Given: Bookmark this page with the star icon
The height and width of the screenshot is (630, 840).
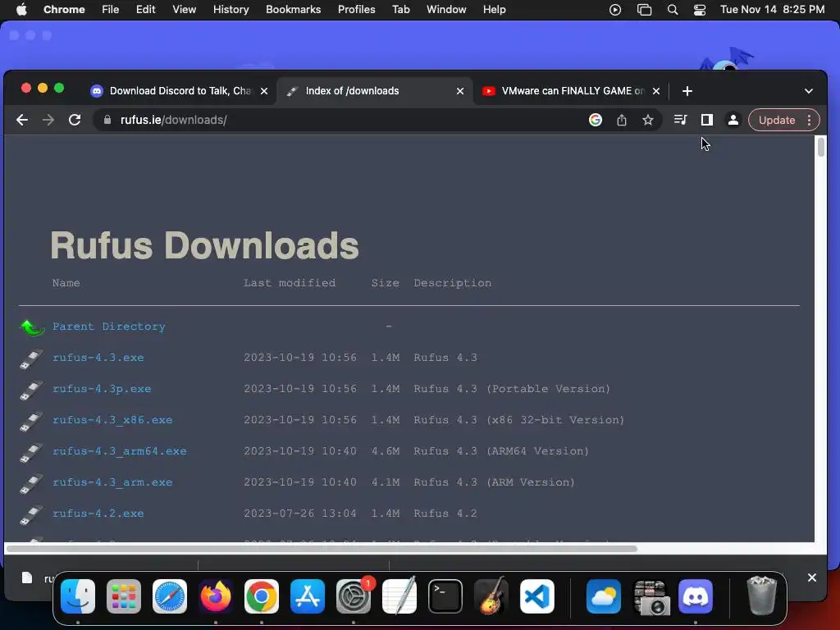Looking at the screenshot, I should (x=648, y=120).
